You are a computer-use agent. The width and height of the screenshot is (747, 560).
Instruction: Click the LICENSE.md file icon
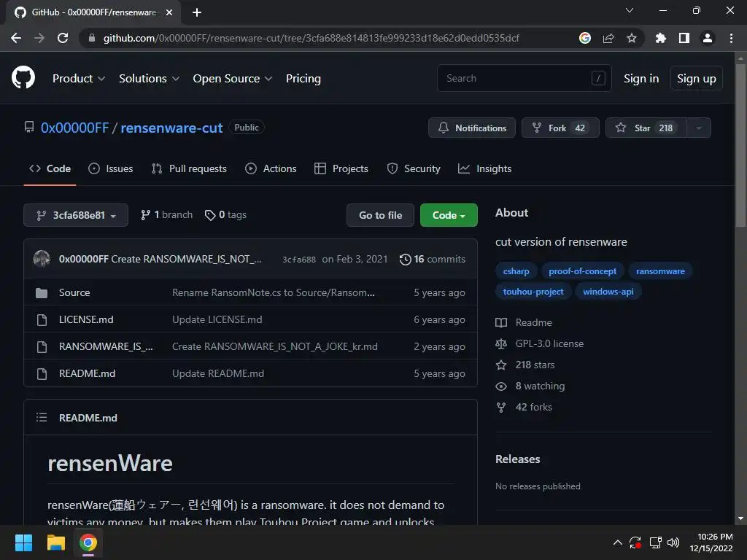pos(42,319)
